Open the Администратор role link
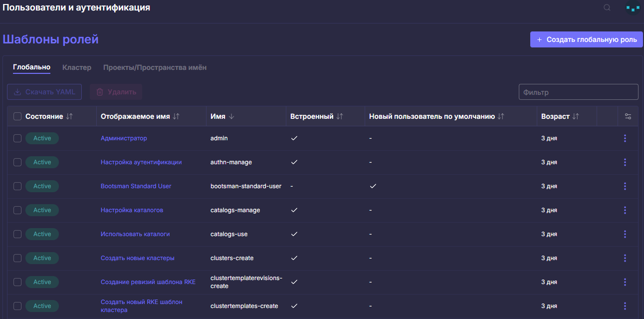The width and height of the screenshot is (644, 319). coord(124,138)
